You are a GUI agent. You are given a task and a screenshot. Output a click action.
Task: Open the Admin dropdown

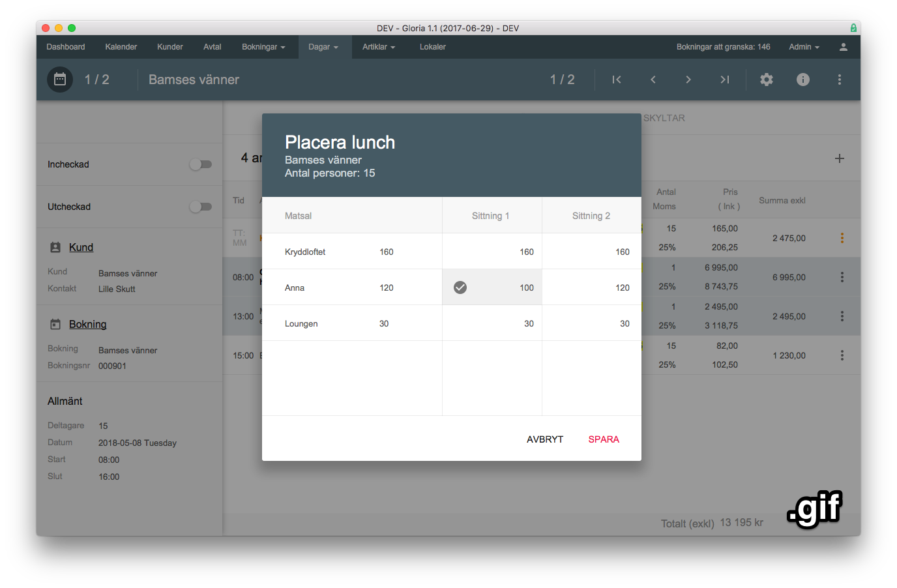[x=804, y=47]
